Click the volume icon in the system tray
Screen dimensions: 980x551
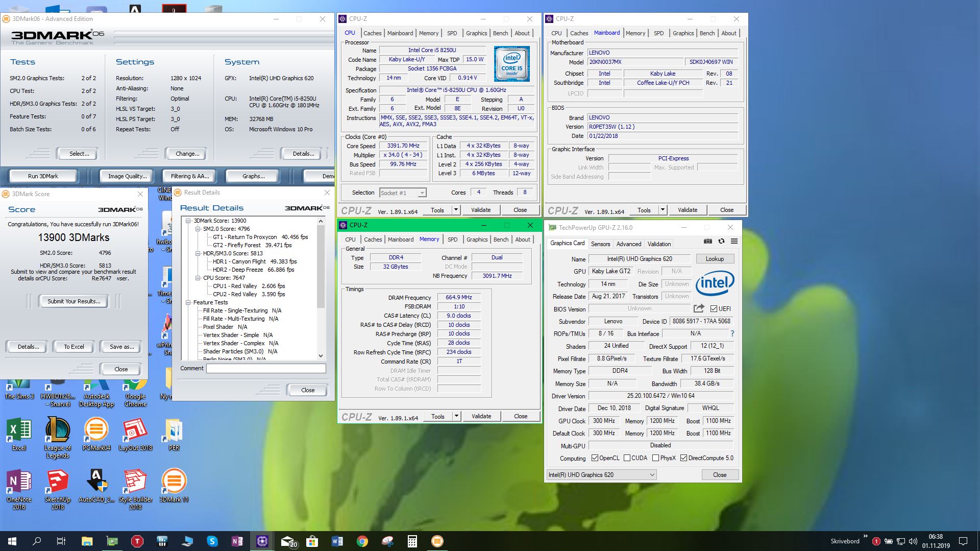913,541
